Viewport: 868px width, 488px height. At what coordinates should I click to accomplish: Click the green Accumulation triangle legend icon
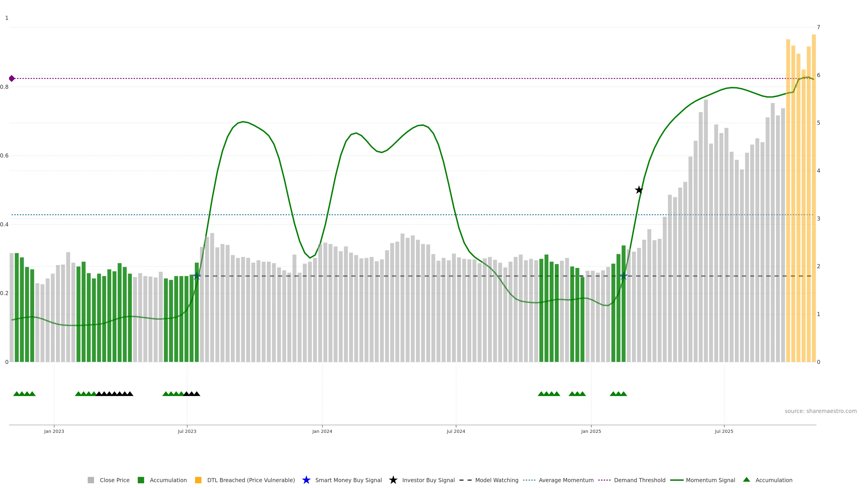[x=746, y=480]
